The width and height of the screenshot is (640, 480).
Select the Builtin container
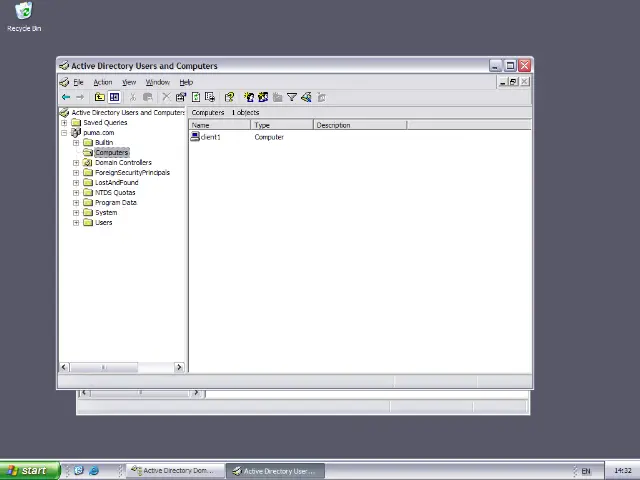click(104, 142)
